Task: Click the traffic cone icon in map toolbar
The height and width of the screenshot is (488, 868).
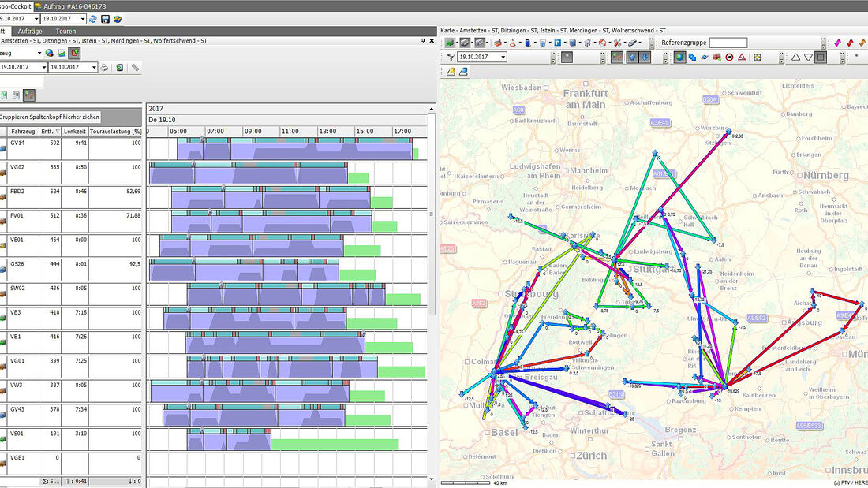Action: (513, 43)
